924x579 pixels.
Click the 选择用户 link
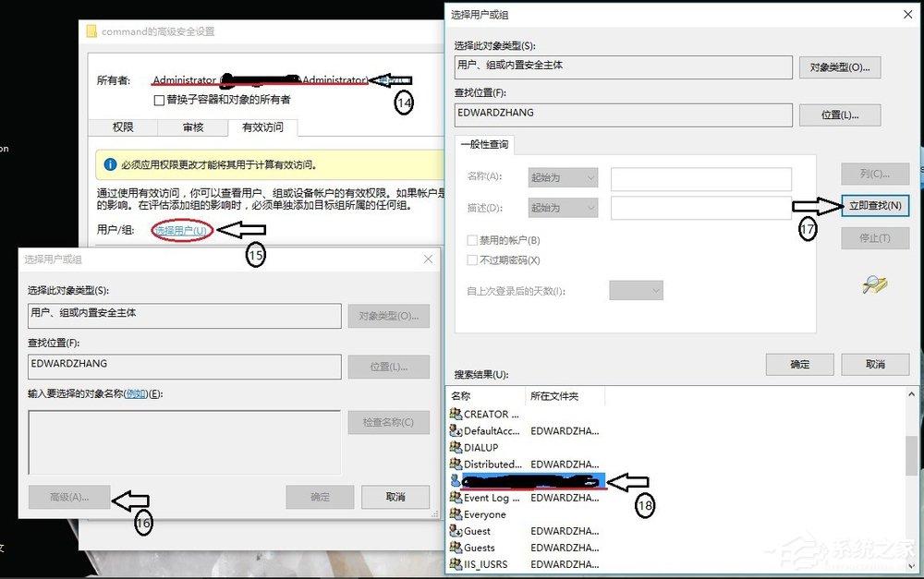click(180, 230)
